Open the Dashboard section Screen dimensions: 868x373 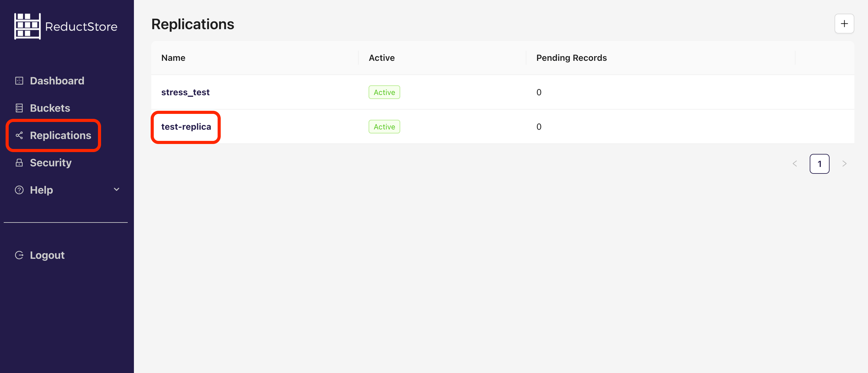point(57,80)
